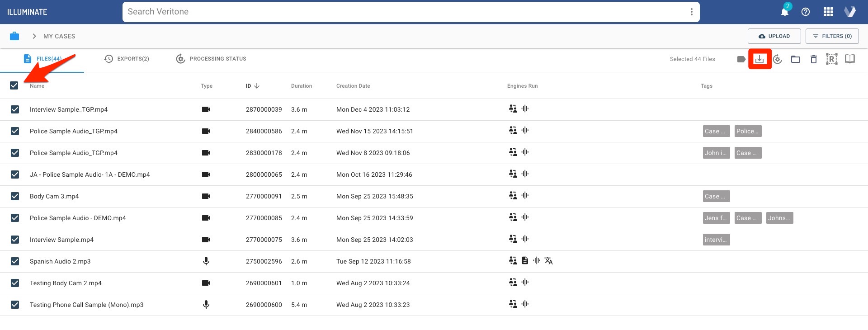This screenshot has width=868, height=330.
Task: Uncheck Spanish Audio 2.mp3 row checkbox
Action: [15, 261]
